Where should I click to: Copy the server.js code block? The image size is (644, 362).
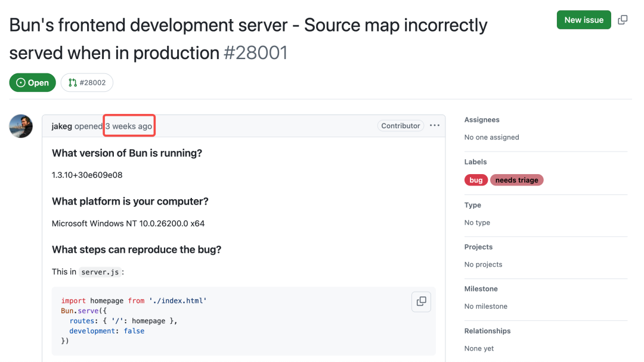click(421, 302)
